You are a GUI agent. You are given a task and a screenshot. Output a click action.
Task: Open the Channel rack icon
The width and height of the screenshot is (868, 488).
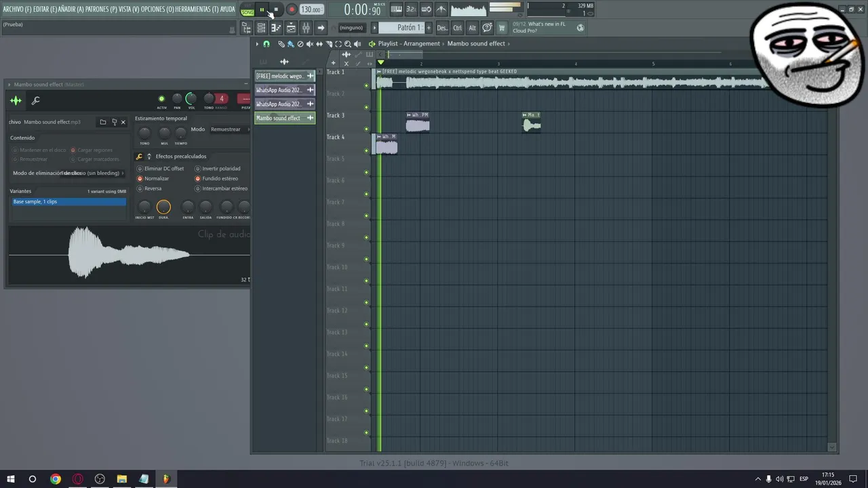(x=261, y=28)
